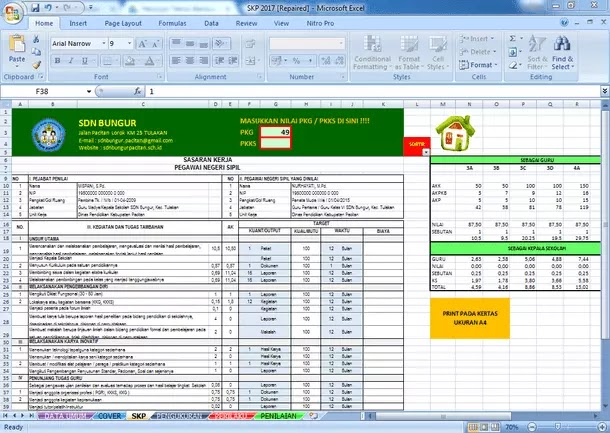Switch to Page Break Preview in status bar

coord(494,427)
